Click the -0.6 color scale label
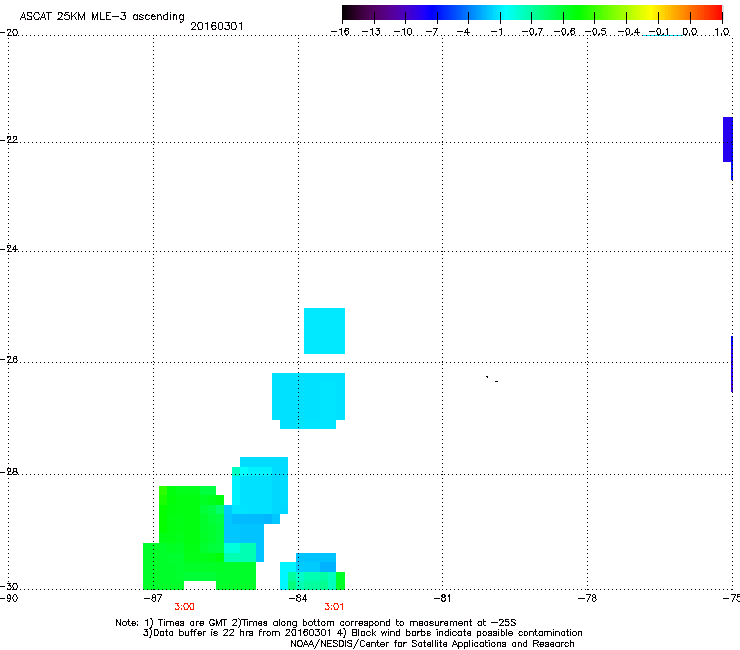Screen dimensions: 740x650 click(x=564, y=32)
